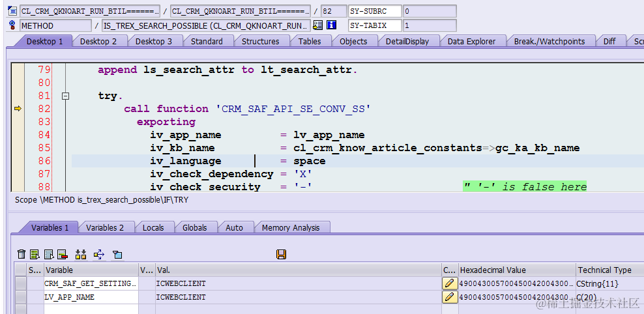The height and width of the screenshot is (314, 644).
Task: Open the Memory Analysis tab
Action: (x=290, y=228)
